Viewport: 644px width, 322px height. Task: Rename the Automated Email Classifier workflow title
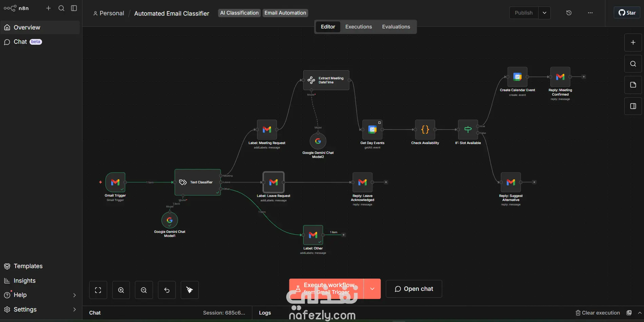click(x=172, y=14)
